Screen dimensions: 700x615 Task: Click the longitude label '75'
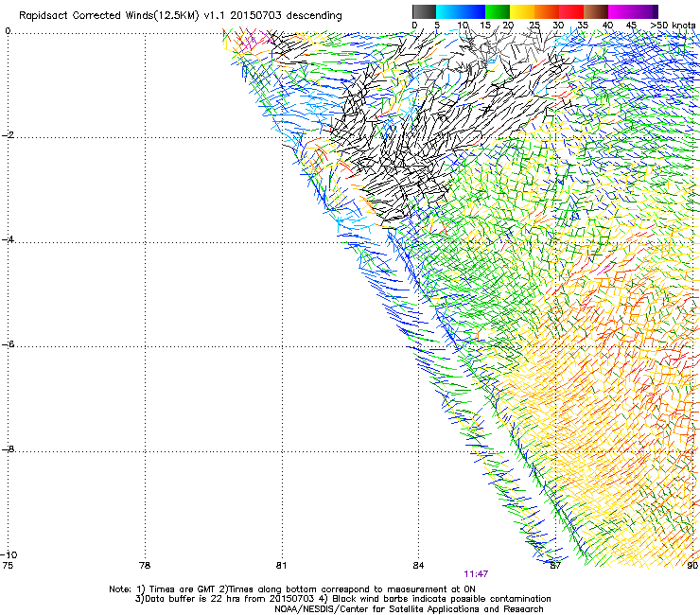coord(8,566)
